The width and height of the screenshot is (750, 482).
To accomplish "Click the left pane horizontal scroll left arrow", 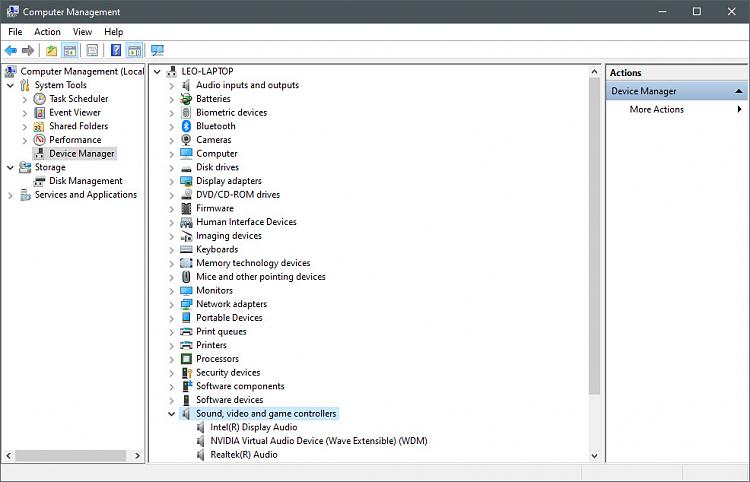I will coord(8,456).
